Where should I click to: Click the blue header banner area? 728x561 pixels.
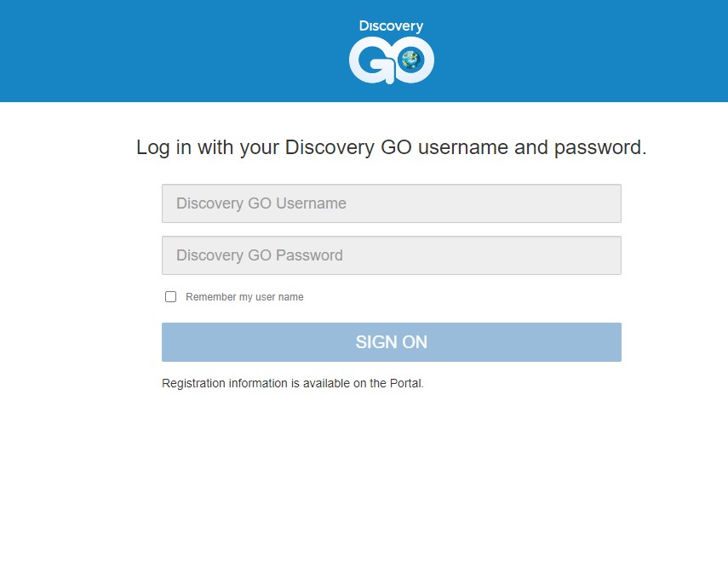coord(128,51)
